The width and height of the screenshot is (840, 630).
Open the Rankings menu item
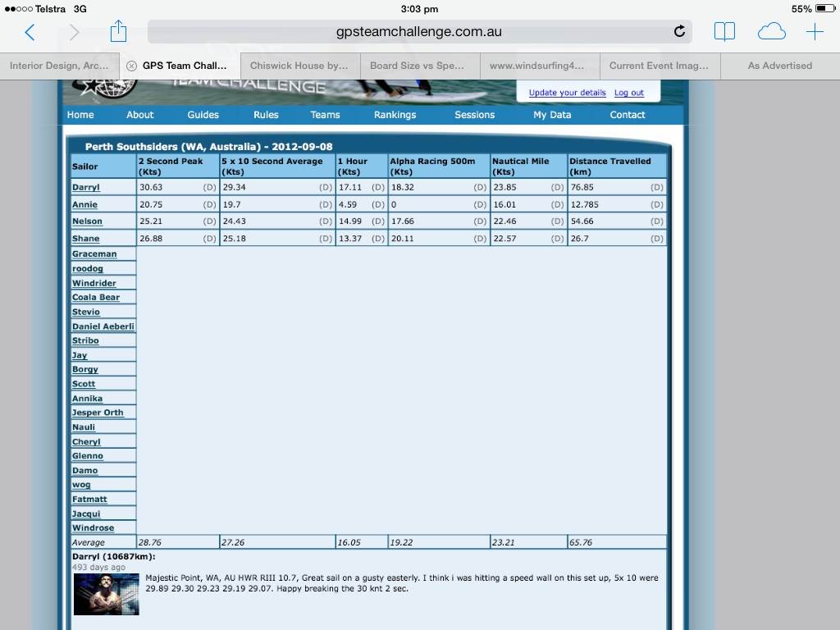pyautogui.click(x=395, y=115)
